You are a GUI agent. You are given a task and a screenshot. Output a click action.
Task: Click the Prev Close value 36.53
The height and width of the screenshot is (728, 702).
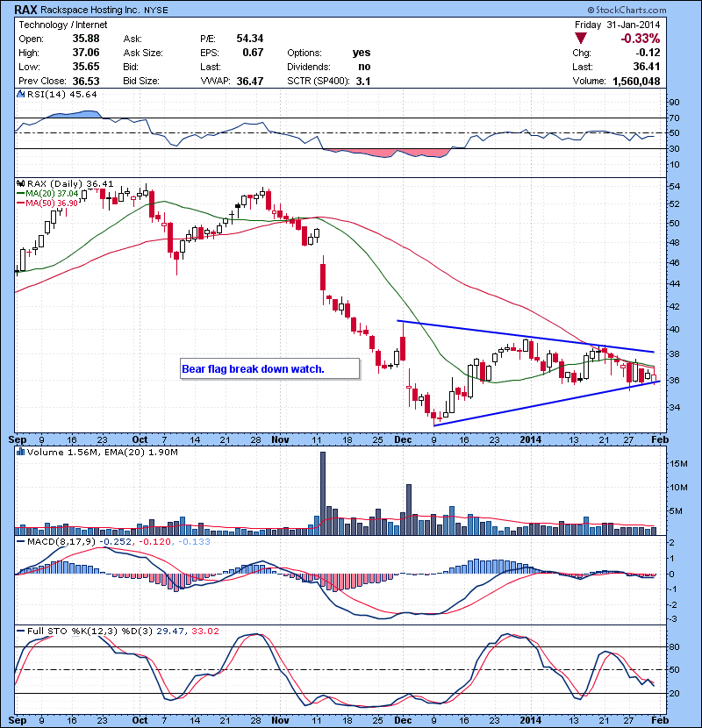point(86,81)
